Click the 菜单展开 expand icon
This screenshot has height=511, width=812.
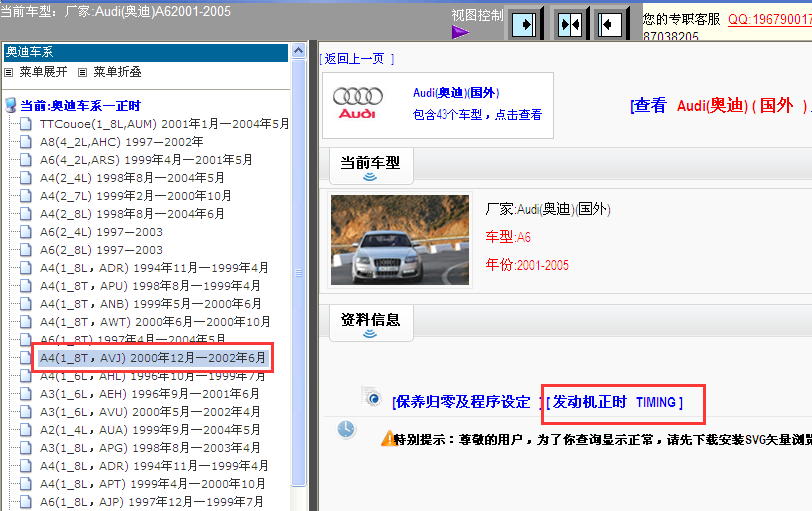[8, 72]
